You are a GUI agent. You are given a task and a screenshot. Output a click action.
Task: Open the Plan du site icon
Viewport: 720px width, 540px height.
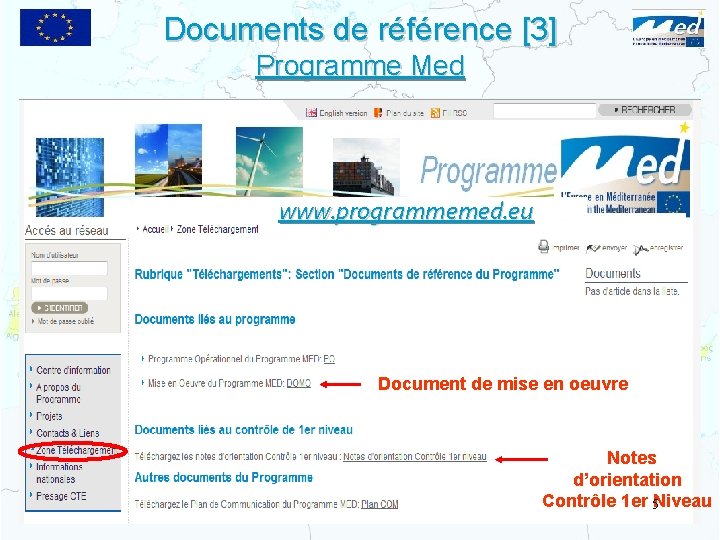pos(378,112)
